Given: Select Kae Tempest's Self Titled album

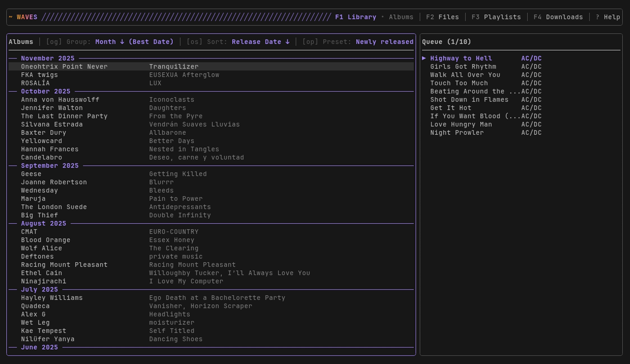Looking at the screenshot, I should [211, 331].
